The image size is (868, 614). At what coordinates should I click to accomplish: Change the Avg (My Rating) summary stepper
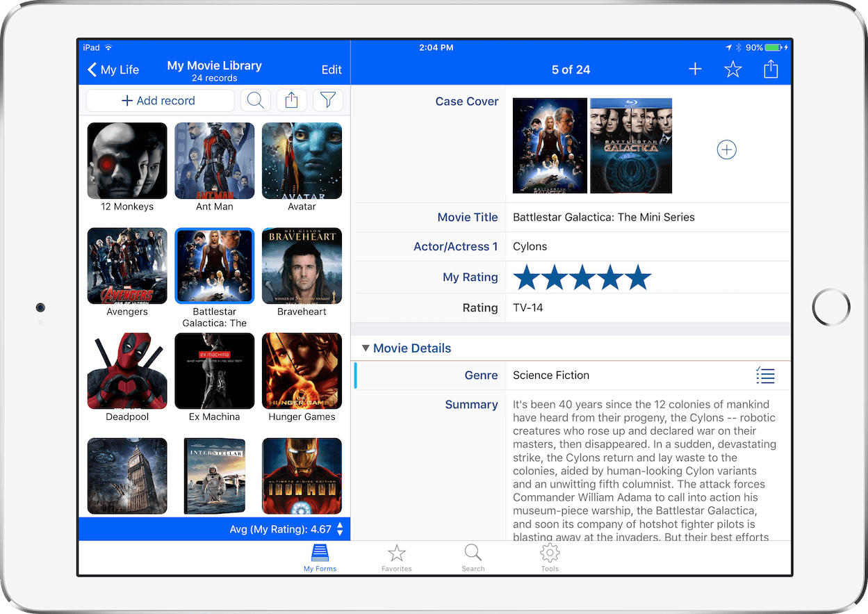(340, 529)
